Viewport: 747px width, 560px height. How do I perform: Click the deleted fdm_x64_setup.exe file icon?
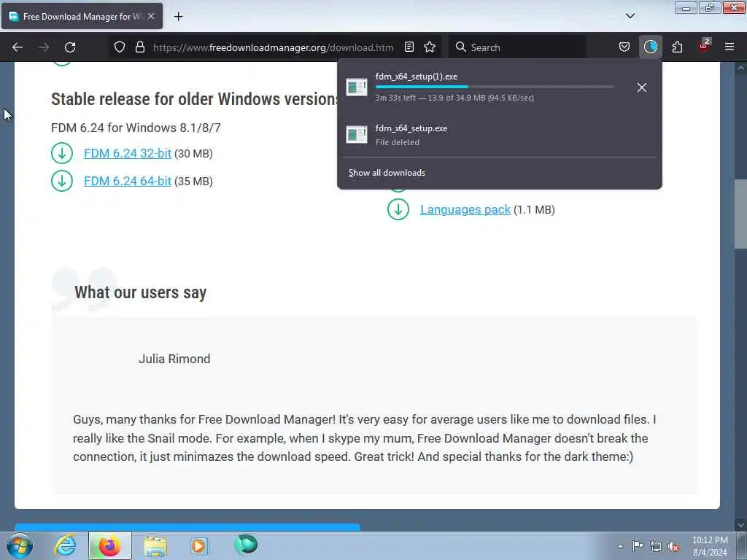point(356,135)
